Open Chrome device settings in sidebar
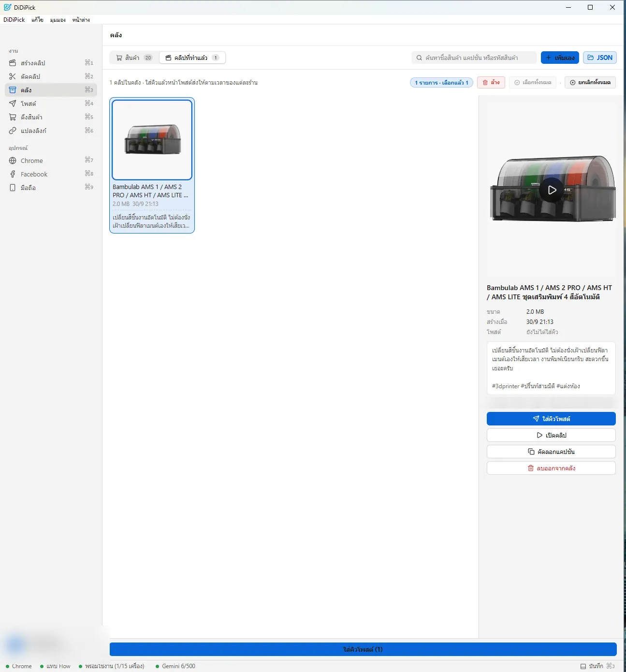Image resolution: width=626 pixels, height=672 pixels. click(51, 161)
